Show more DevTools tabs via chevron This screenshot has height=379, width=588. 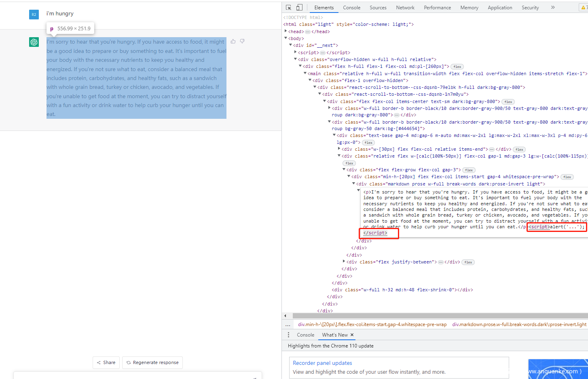[x=553, y=7]
